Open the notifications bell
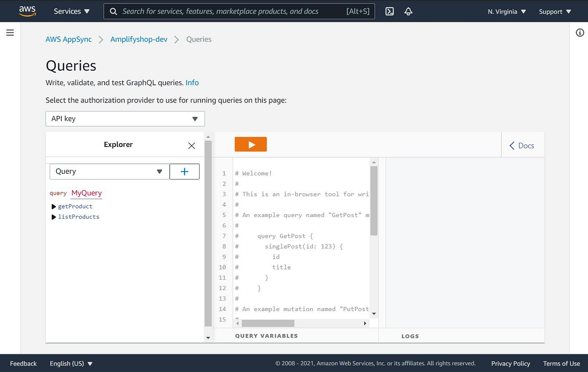Screen dimensions: 588x372 pos(408,11)
